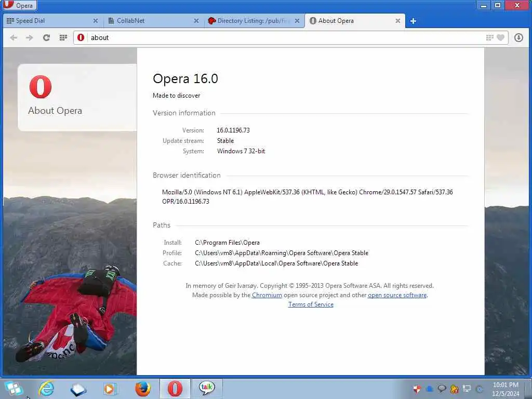This screenshot has width=532, height=399.
Task: Maximize the Opera window
Action: coord(498,5)
